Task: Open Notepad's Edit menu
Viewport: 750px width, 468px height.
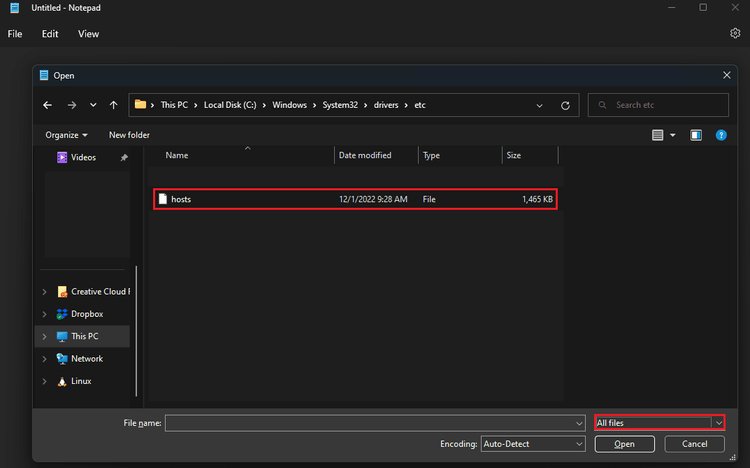Action: 50,33
